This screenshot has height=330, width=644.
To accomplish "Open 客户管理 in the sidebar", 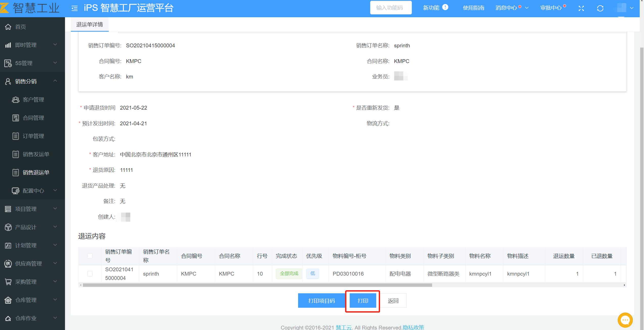I will pyautogui.click(x=33, y=100).
